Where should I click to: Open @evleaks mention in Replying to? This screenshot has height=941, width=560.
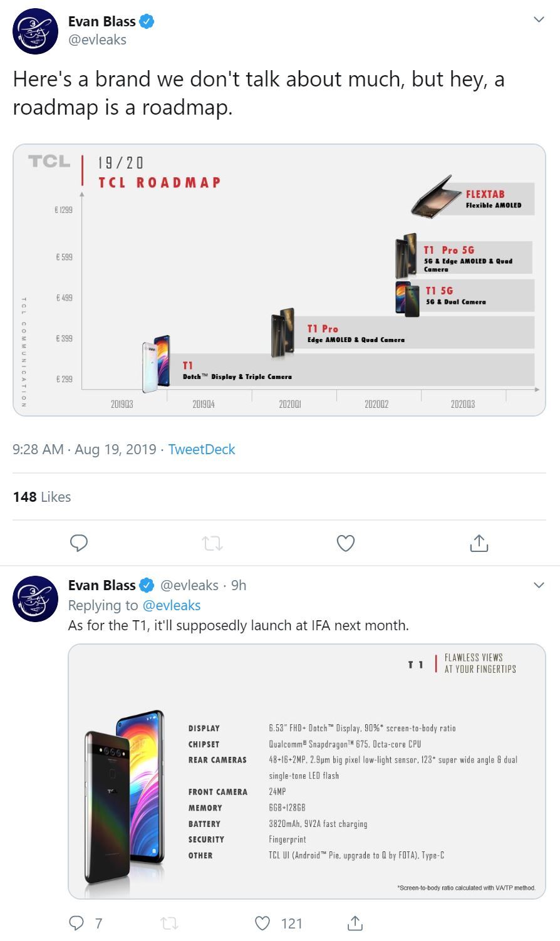172,605
